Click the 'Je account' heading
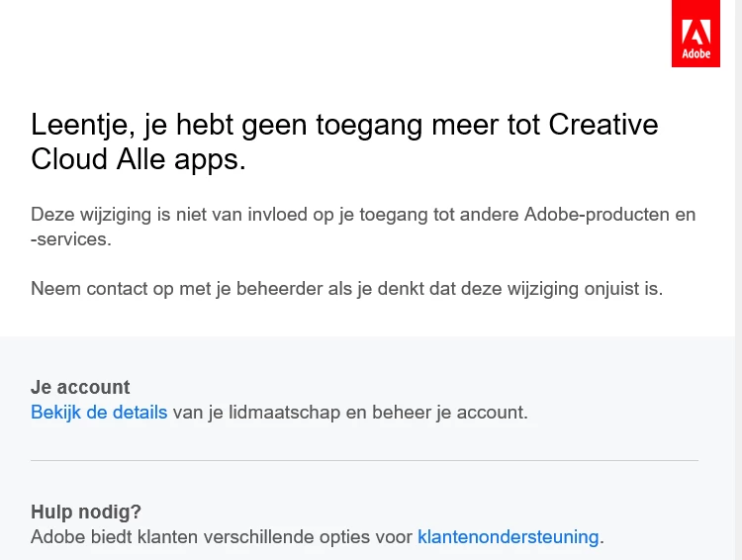 [80, 387]
